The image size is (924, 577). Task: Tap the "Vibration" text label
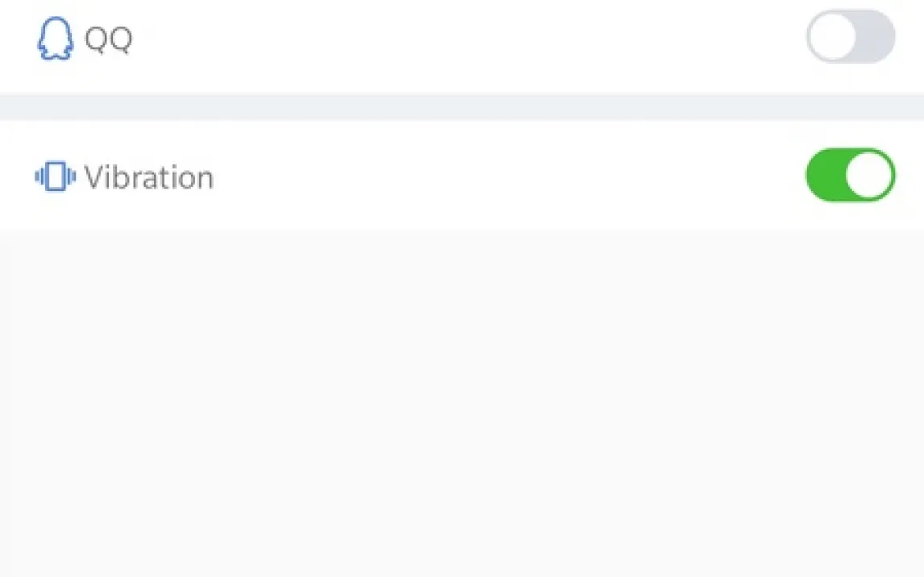[x=149, y=177]
